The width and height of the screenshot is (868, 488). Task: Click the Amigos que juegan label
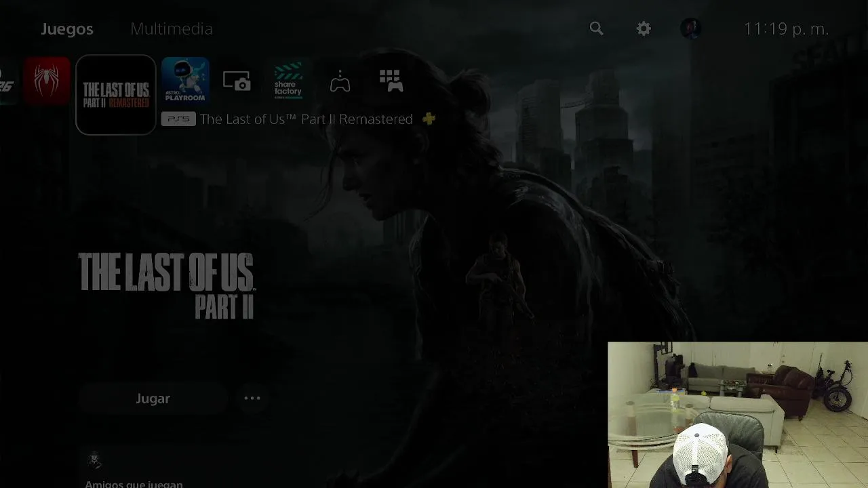tap(134, 484)
